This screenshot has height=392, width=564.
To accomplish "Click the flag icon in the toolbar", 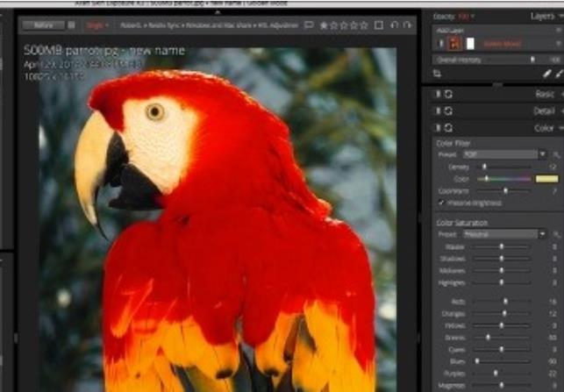I will [309, 25].
